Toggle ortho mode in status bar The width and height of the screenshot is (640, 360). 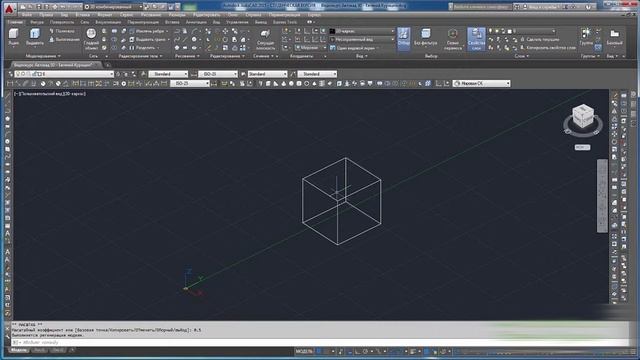coord(357,351)
